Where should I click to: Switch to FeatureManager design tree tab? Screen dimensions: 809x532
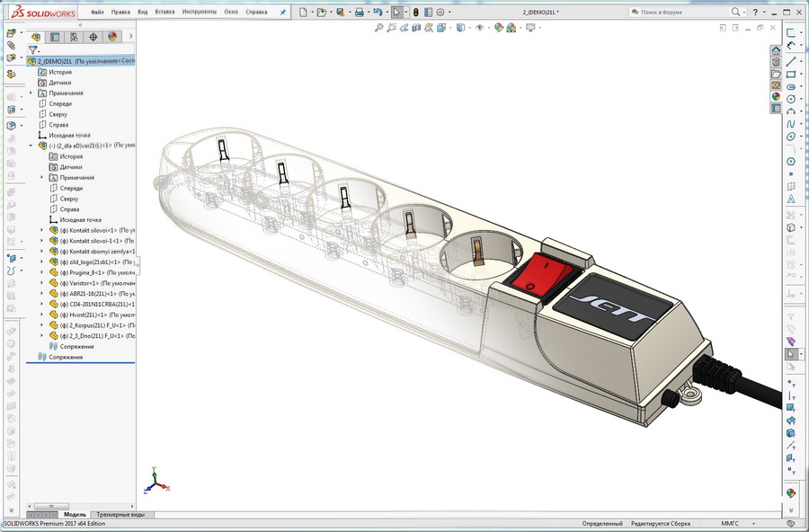point(36,37)
